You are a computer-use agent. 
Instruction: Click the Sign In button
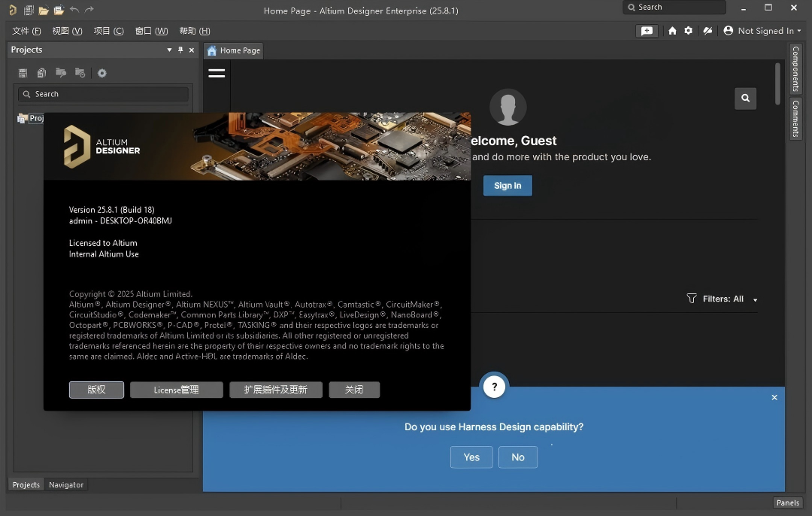pyautogui.click(x=507, y=186)
